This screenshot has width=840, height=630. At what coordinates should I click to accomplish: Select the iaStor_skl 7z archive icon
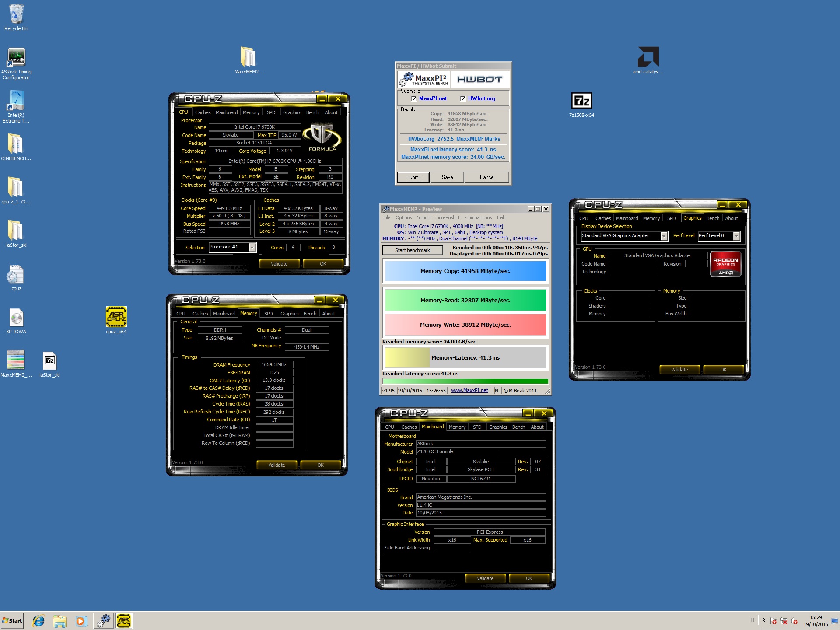pyautogui.click(x=49, y=364)
